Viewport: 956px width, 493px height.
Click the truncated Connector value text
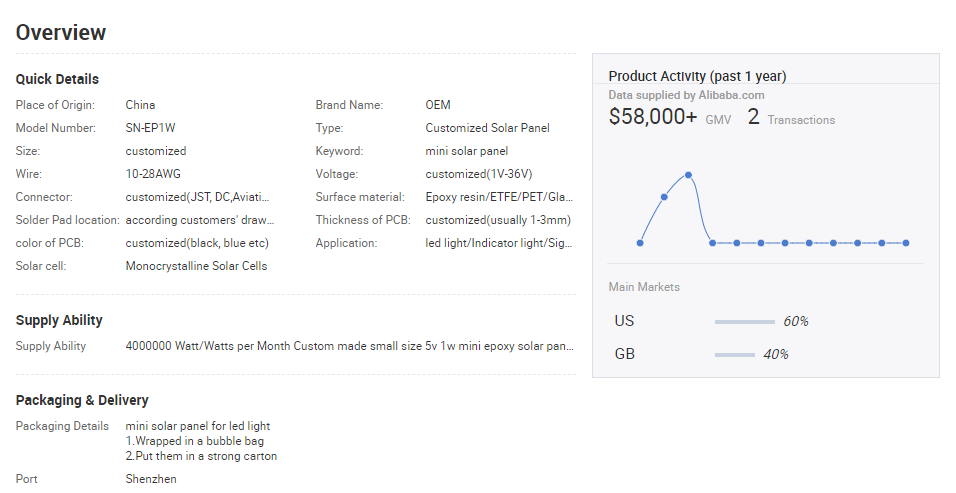click(x=197, y=197)
